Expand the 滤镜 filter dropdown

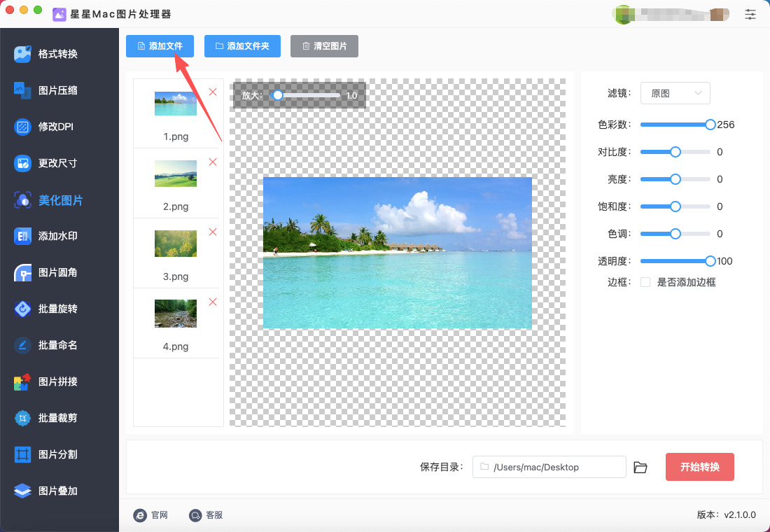click(675, 93)
